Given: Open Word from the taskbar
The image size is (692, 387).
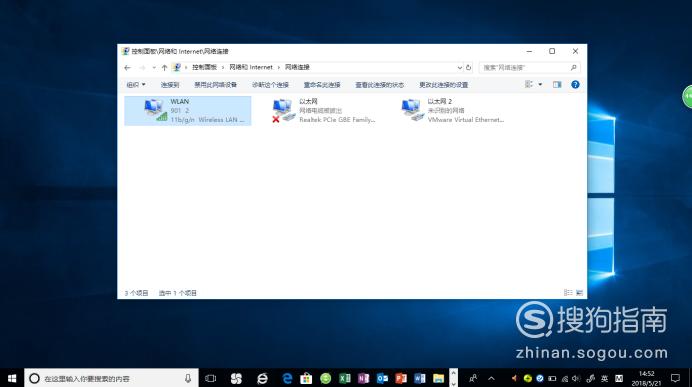Looking at the screenshot, I should (x=420, y=378).
